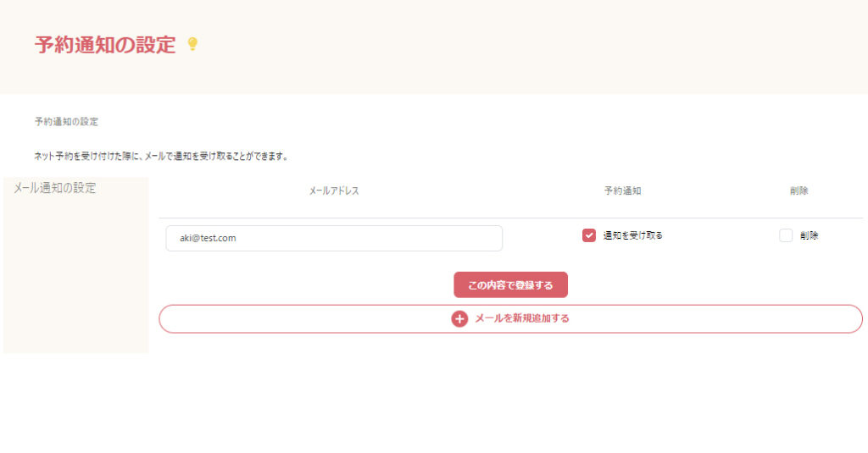Click the ネット予約 description sentence
Viewport: 868px width, 453px height.
pos(161,157)
